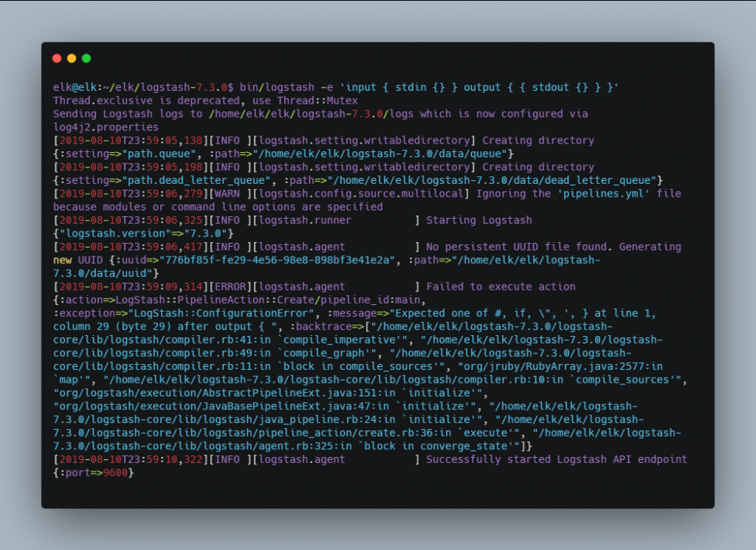Click the green maximize window dot
This screenshot has height=550, width=756.
(87, 58)
